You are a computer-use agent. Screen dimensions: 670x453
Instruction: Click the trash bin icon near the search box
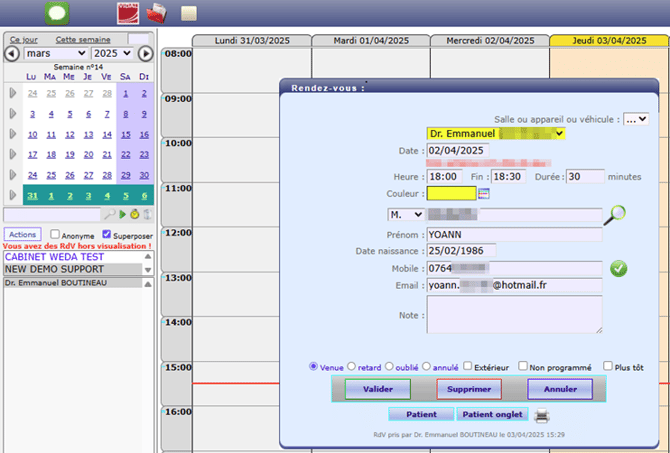tap(147, 214)
